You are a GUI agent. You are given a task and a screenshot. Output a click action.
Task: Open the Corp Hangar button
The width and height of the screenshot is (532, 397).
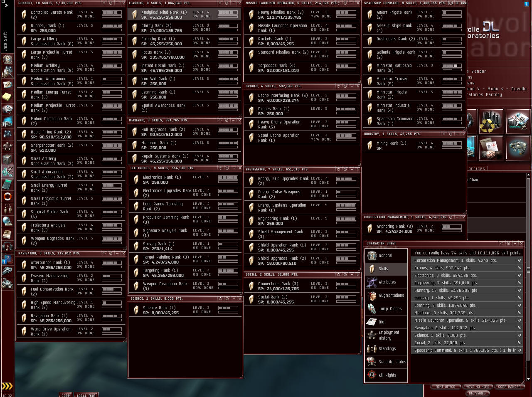click(x=509, y=387)
